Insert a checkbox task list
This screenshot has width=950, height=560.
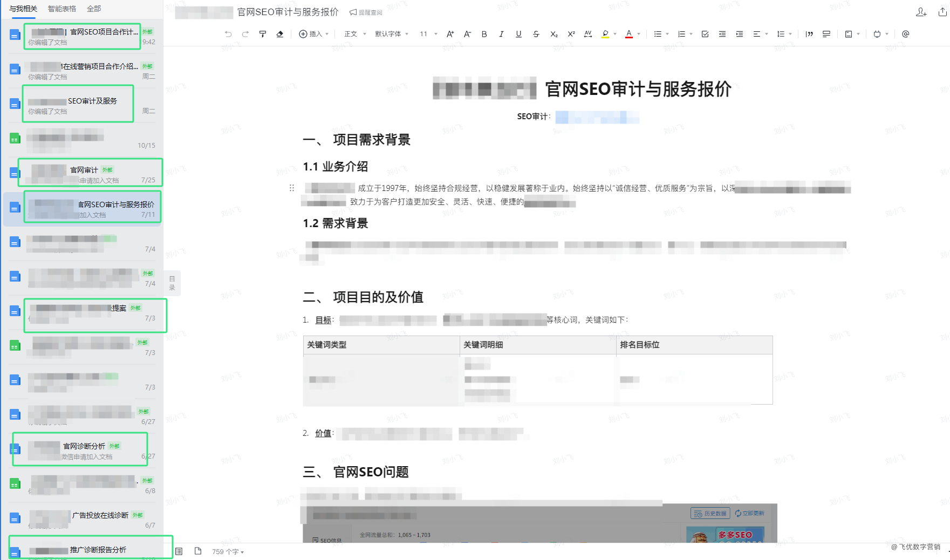pos(705,34)
